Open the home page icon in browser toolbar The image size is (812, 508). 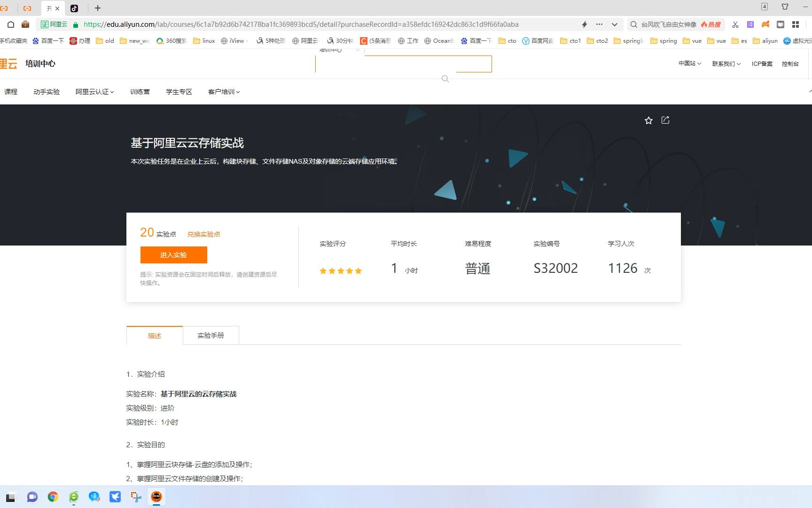click(11, 24)
